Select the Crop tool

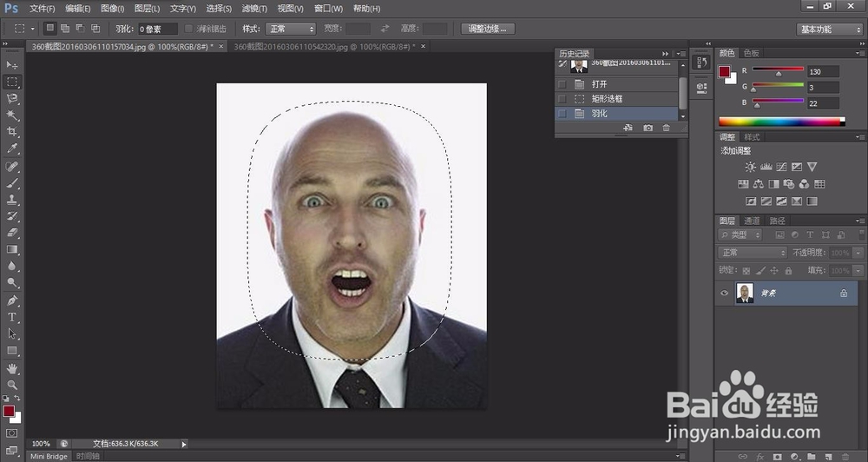(11, 132)
